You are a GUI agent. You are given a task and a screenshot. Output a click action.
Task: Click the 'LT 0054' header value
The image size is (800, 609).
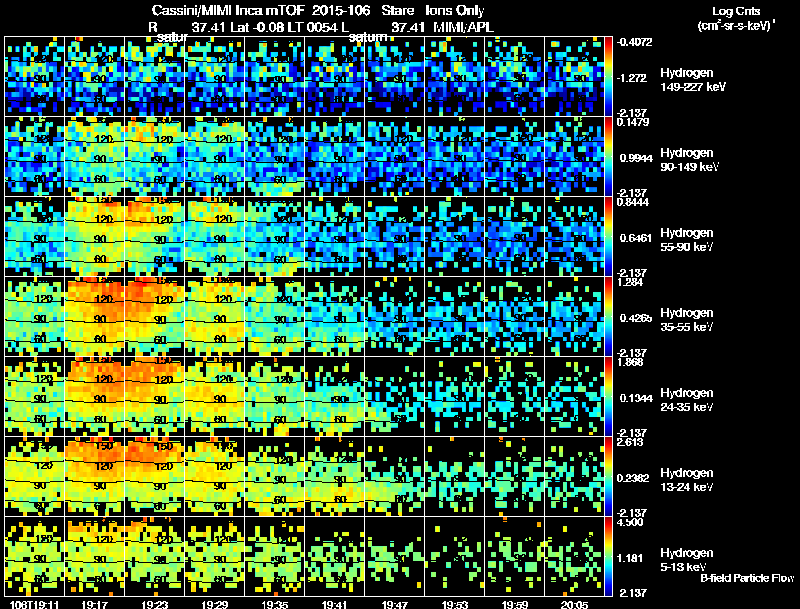tap(312, 27)
